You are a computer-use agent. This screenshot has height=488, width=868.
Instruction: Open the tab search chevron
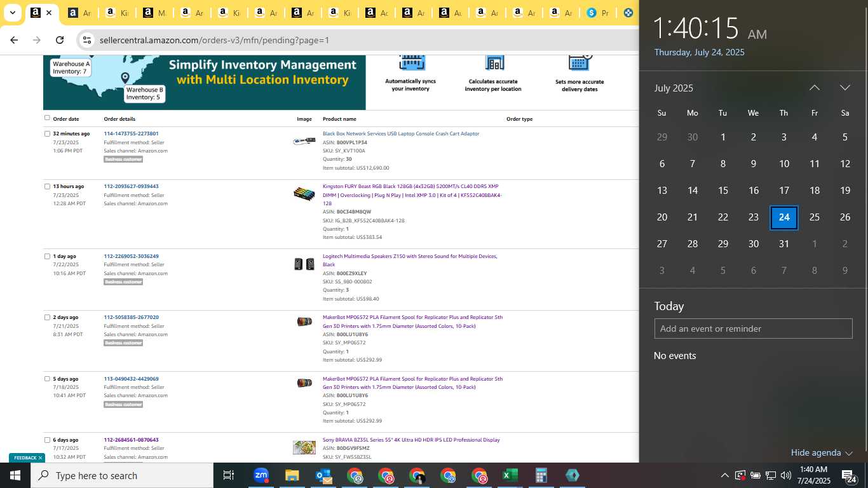[12, 13]
